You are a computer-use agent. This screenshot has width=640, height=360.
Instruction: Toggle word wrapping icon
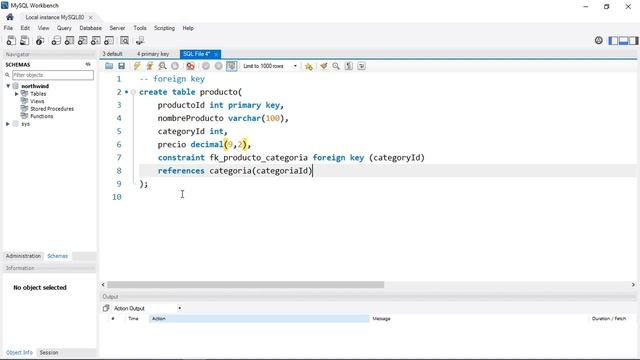click(x=362, y=66)
